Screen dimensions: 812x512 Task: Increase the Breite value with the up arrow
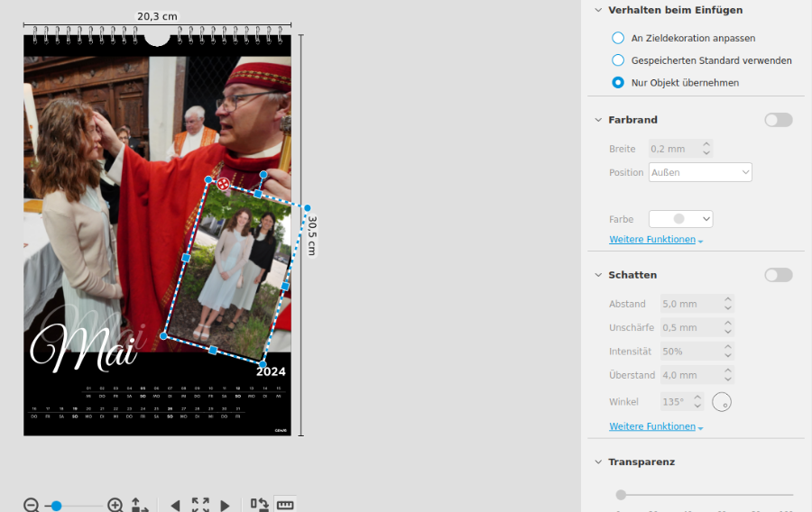click(706, 144)
